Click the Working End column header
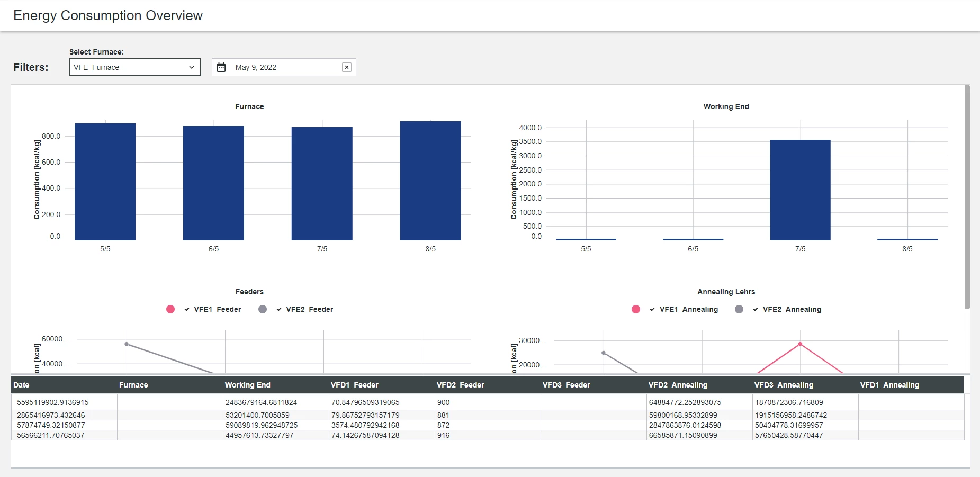980x477 pixels. point(276,385)
